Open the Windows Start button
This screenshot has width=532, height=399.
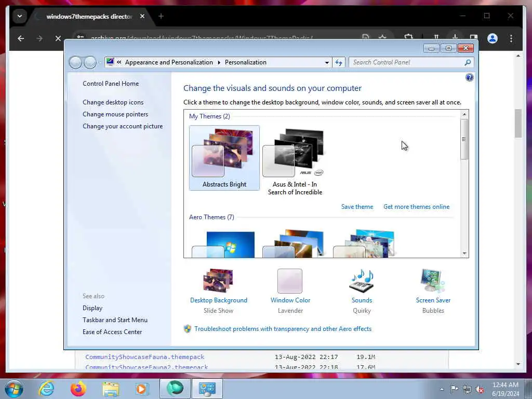[14, 389]
